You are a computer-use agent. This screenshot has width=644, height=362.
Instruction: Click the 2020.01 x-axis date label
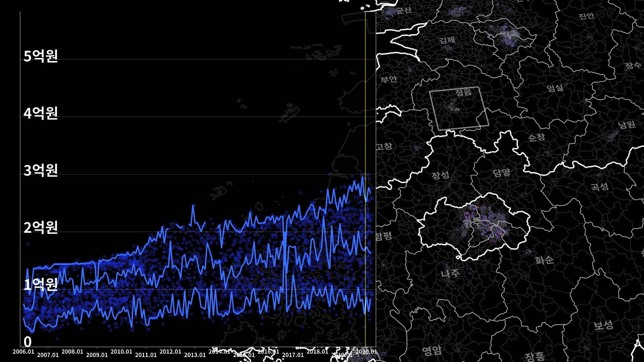[x=366, y=352]
